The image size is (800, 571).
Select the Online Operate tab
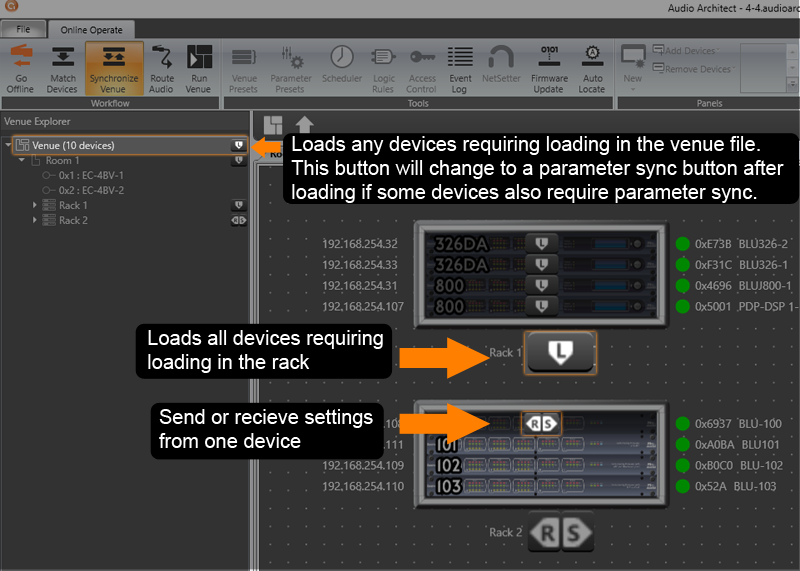[x=91, y=30]
